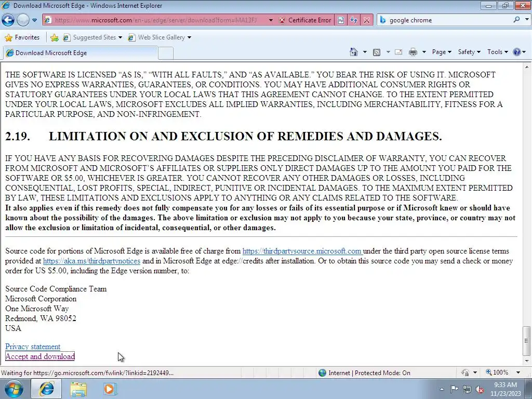The image size is (532, 399).
Task: Stop loading with the red X icon
Action: pos(367,20)
